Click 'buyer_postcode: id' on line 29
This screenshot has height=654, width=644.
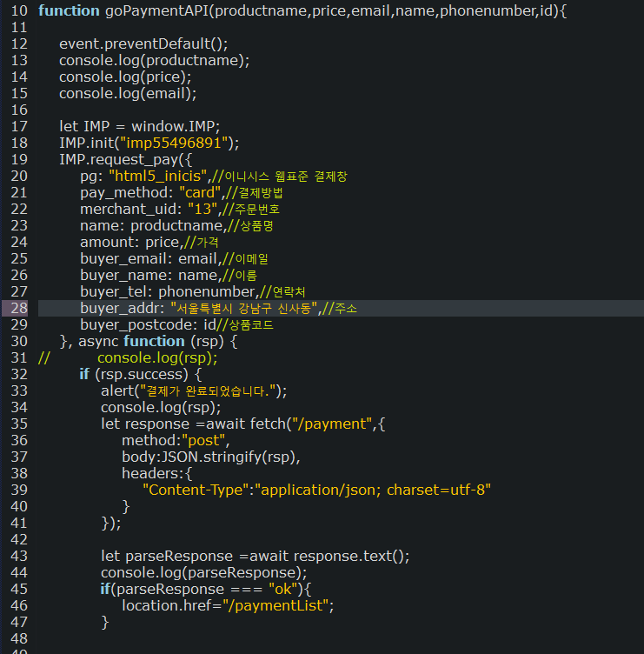point(148,324)
